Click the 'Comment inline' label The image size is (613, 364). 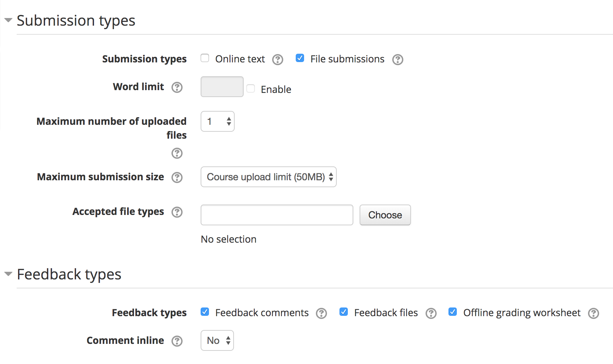pyautogui.click(x=125, y=340)
